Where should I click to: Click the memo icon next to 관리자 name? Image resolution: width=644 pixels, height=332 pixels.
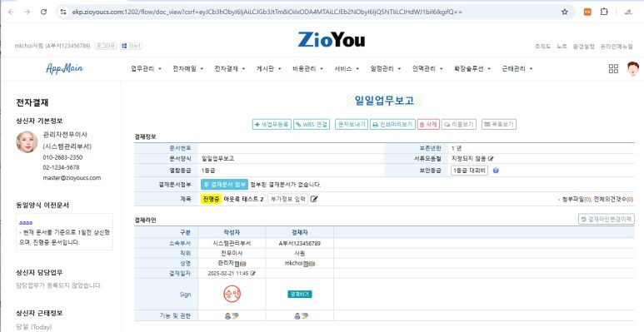point(237,264)
